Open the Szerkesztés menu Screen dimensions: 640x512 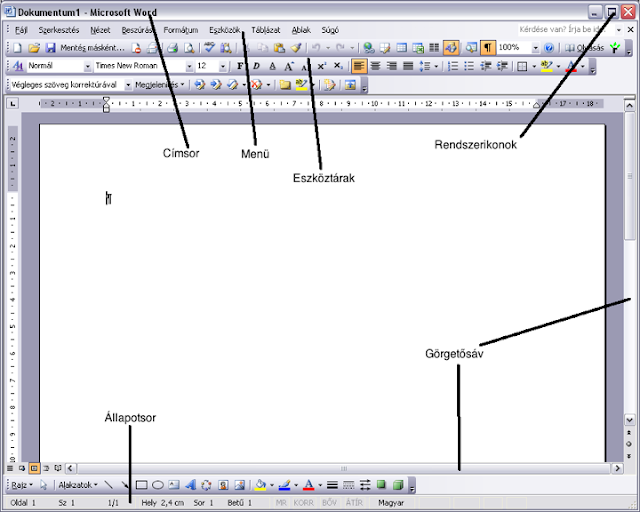[59, 30]
